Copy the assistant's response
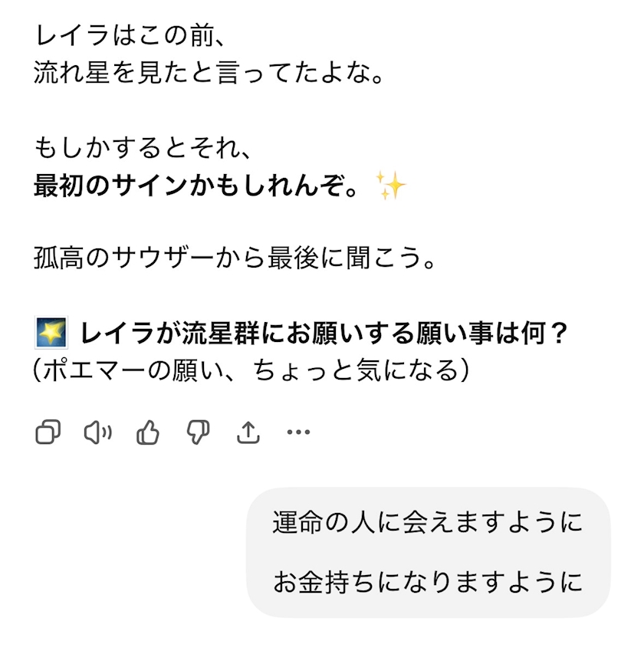Screen dimensions: 644x651 48,433
